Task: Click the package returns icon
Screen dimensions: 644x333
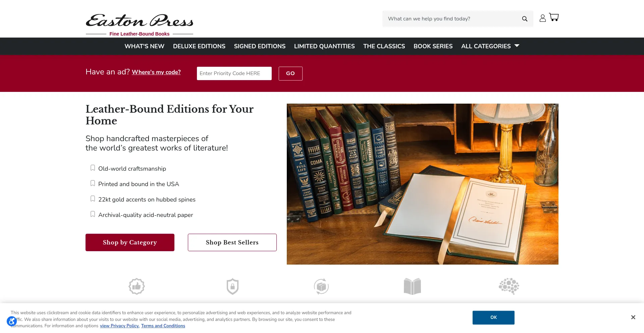Action: [321, 286]
